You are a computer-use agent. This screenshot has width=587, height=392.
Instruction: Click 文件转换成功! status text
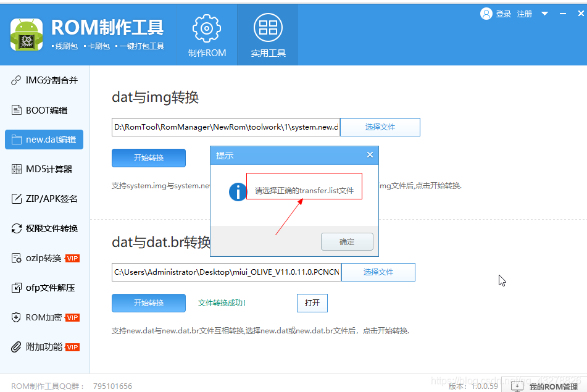(222, 303)
